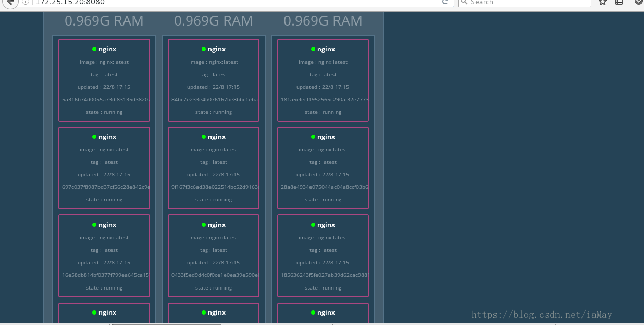Select the nginx title of container 84bc7e23
Viewport: 644px width, 325px height.
point(217,49)
